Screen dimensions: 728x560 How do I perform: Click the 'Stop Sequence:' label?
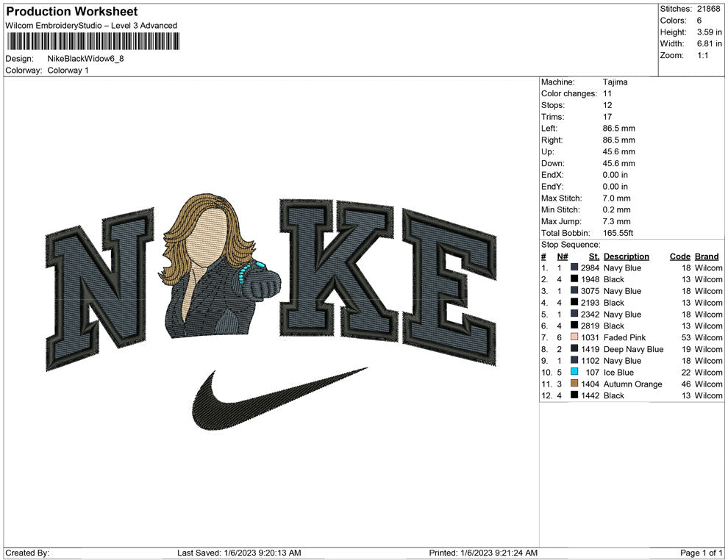(571, 245)
